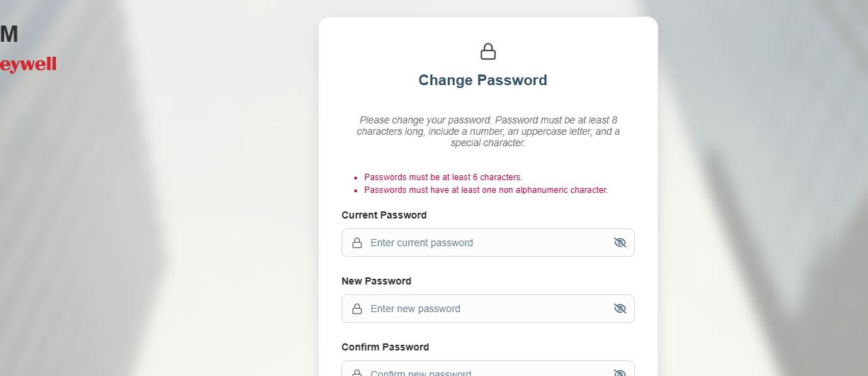Screen dimensions: 868x376
Task: Reveal the confirm password with eye toggle
Action: pyautogui.click(x=620, y=372)
